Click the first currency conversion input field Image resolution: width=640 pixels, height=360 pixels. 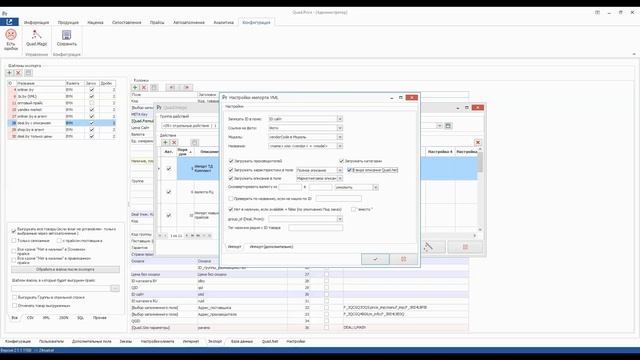pyautogui.click(x=290, y=187)
